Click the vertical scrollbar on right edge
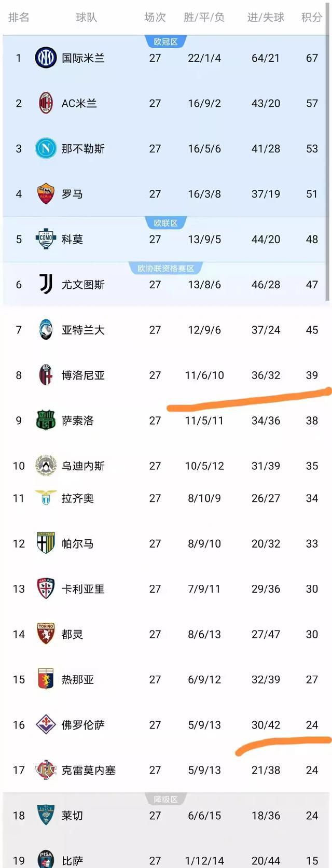Viewport: 332px width, 868px height. click(328, 166)
